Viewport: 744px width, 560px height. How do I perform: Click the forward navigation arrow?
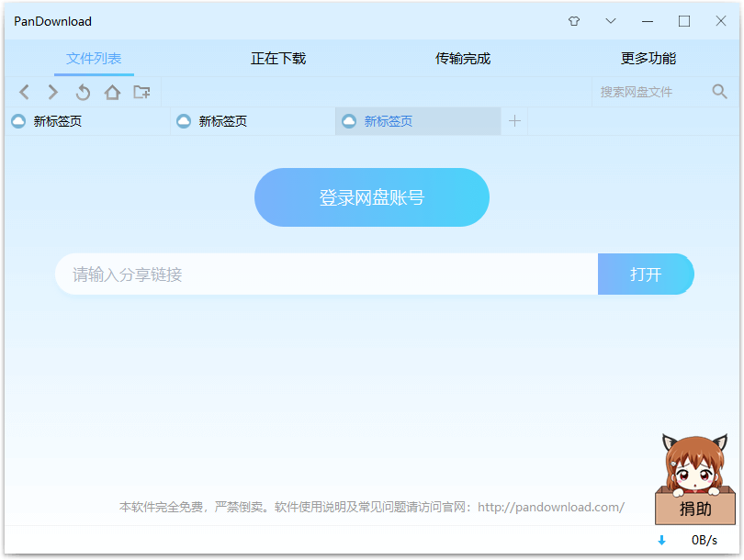pos(53,92)
